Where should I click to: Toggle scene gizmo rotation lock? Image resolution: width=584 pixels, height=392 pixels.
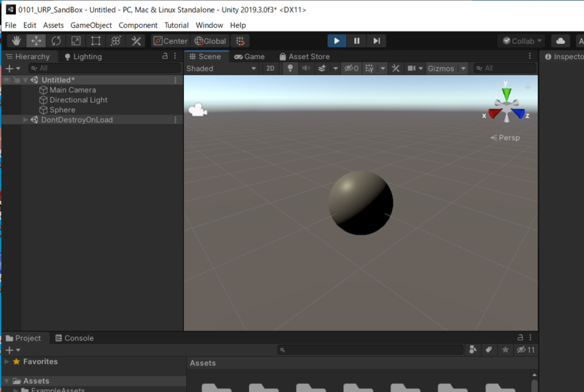[x=528, y=86]
